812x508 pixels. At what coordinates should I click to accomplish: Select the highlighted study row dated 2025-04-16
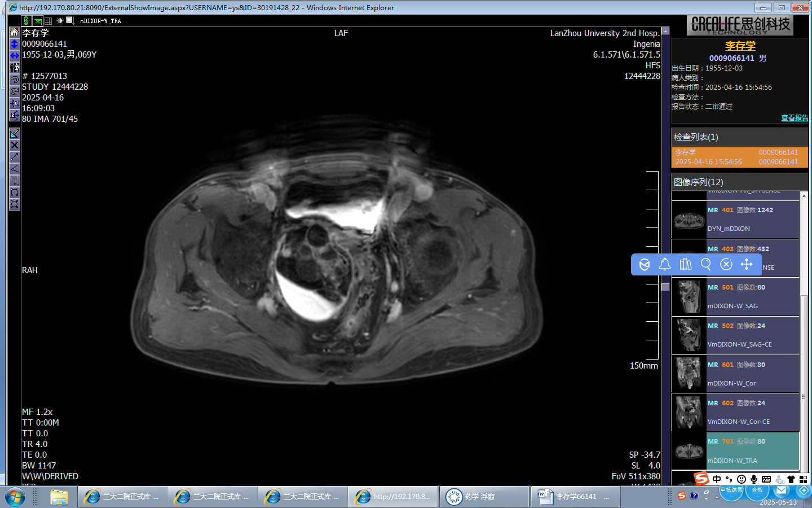[x=739, y=157]
